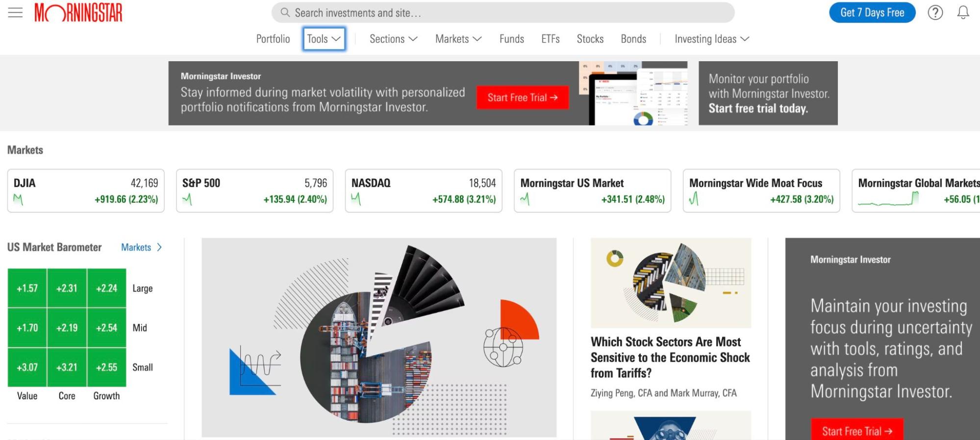Click the US Market Barometer heading
Screen dimensions: 980x440
click(x=54, y=247)
